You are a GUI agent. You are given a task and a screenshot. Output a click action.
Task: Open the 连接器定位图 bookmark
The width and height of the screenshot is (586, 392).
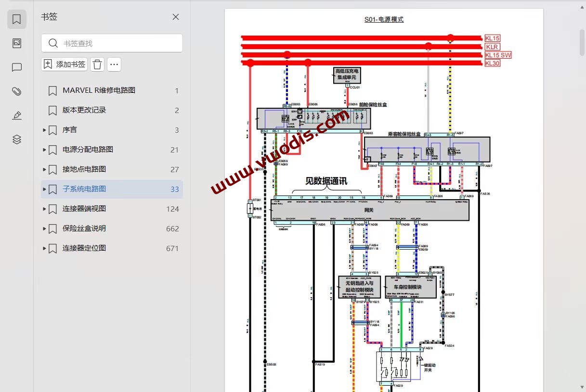point(84,248)
